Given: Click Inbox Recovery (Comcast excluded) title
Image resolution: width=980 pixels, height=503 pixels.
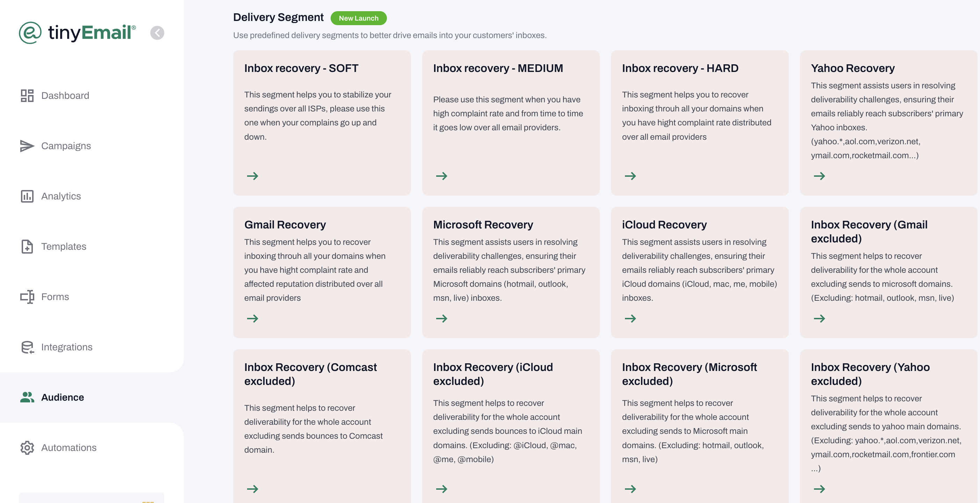Looking at the screenshot, I should click(x=310, y=374).
